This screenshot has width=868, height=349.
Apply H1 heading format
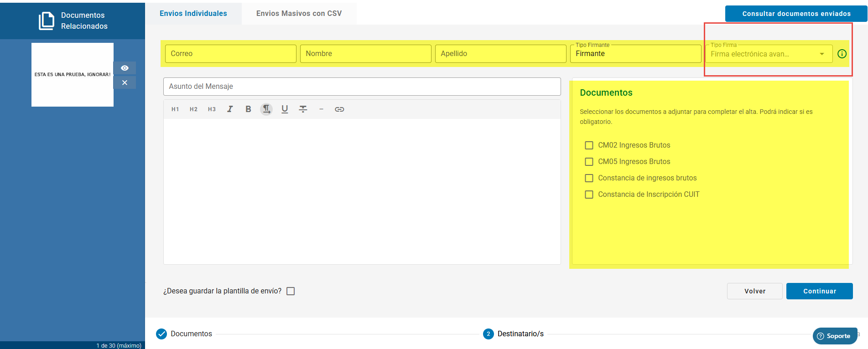175,109
